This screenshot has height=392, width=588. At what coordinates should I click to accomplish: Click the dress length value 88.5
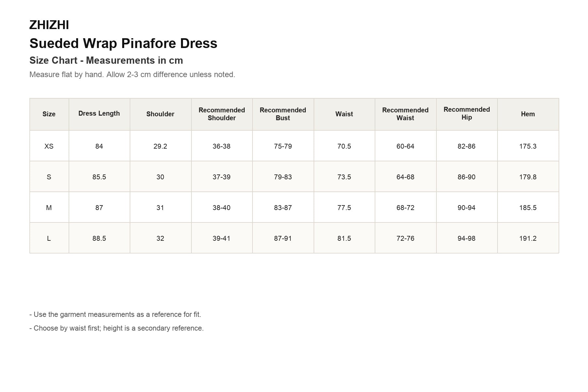pyautogui.click(x=99, y=238)
